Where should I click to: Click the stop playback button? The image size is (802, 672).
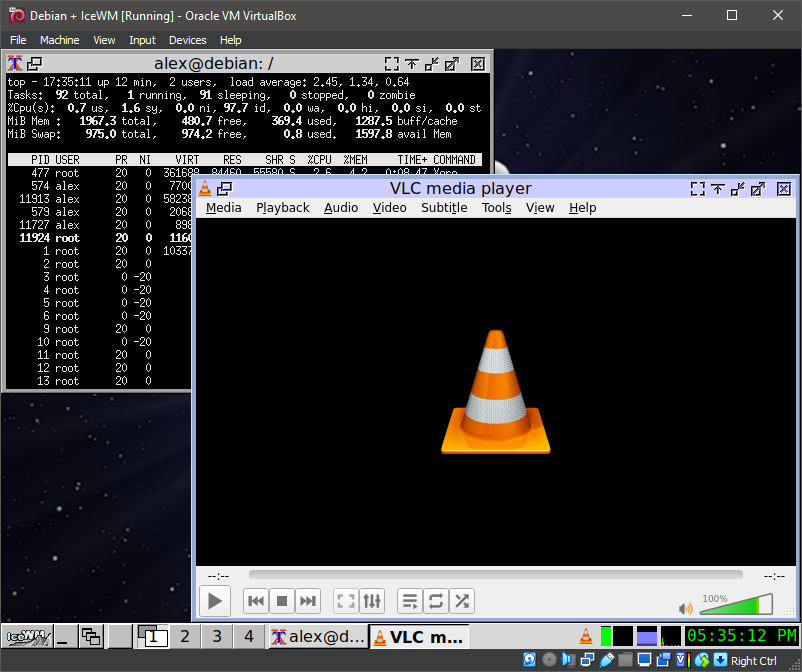point(282,601)
